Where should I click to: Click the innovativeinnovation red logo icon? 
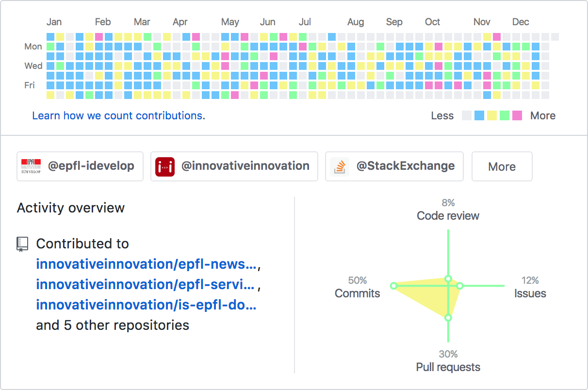pos(165,166)
